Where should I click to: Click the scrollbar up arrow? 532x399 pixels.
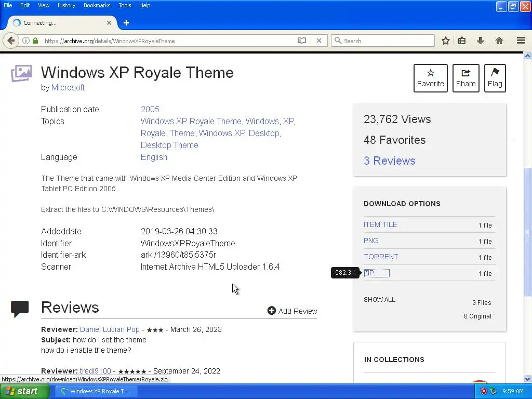(x=527, y=56)
